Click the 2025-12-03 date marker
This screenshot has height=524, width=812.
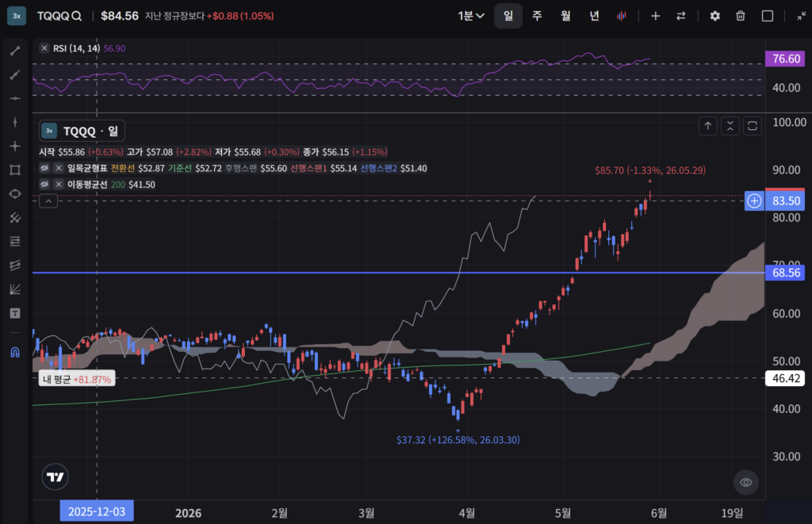(97, 511)
